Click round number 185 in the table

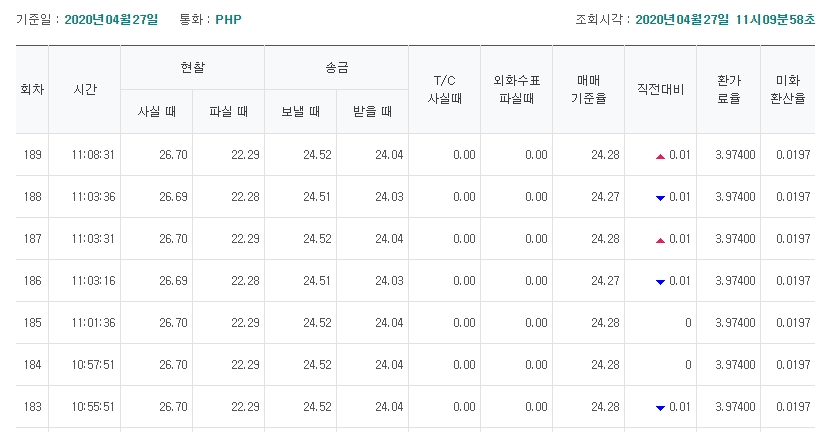(x=32, y=323)
